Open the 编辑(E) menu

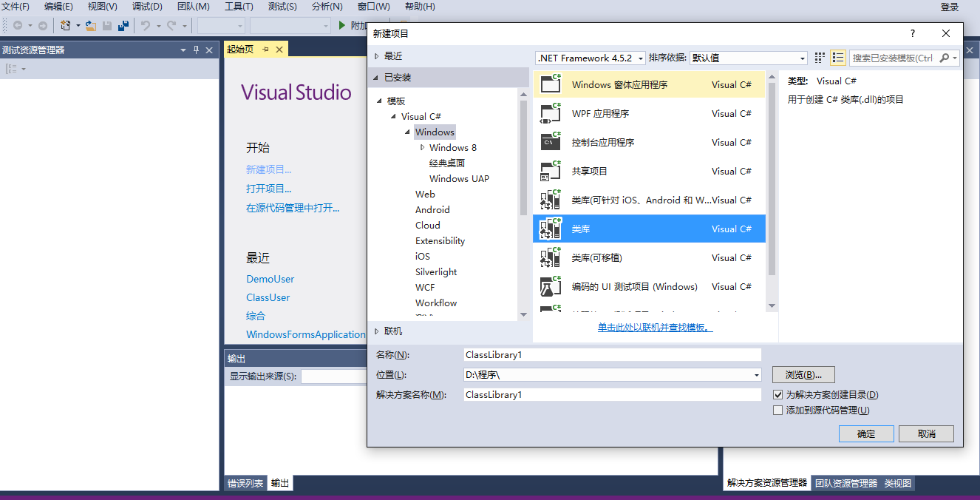[x=58, y=7]
